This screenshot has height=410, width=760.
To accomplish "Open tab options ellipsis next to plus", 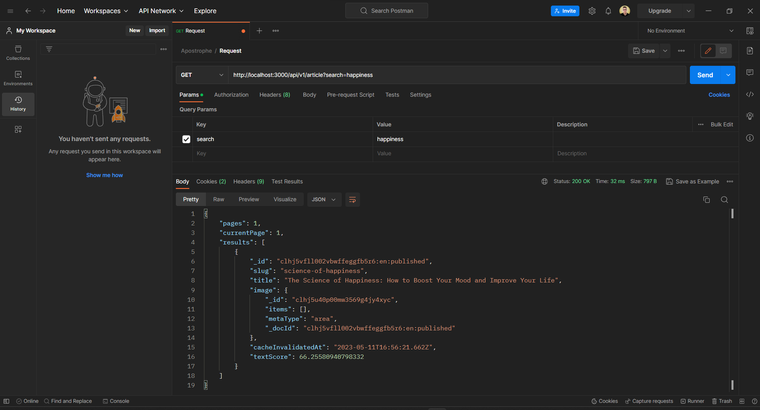I will (275, 31).
